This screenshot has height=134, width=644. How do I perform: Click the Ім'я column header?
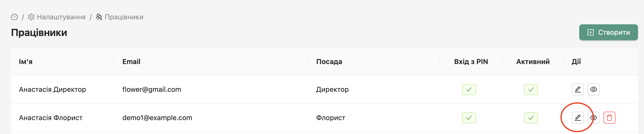pyautogui.click(x=26, y=62)
